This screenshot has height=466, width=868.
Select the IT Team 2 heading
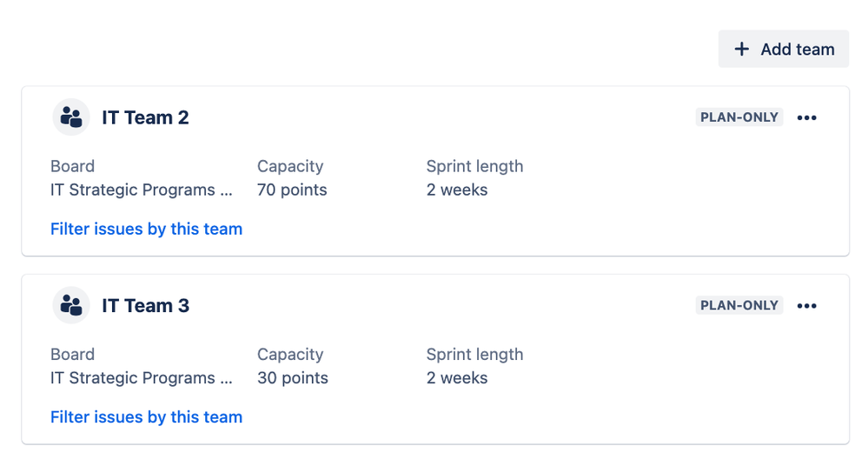point(146,117)
